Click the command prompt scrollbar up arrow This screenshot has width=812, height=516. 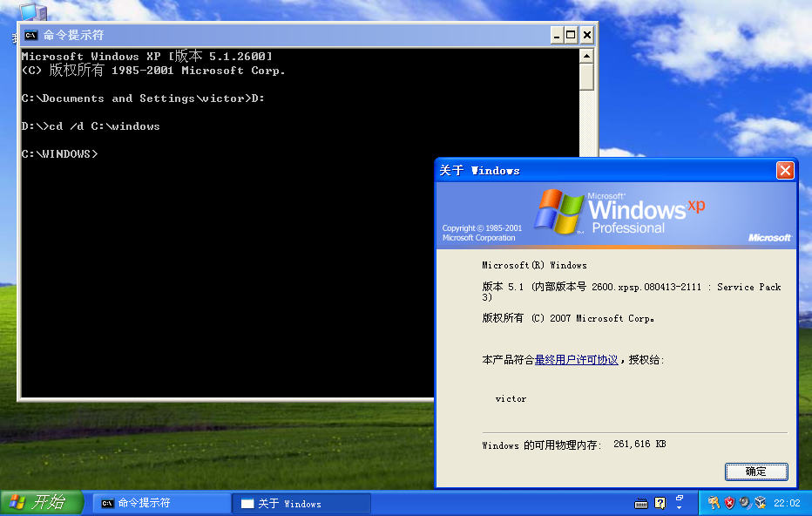pos(586,56)
